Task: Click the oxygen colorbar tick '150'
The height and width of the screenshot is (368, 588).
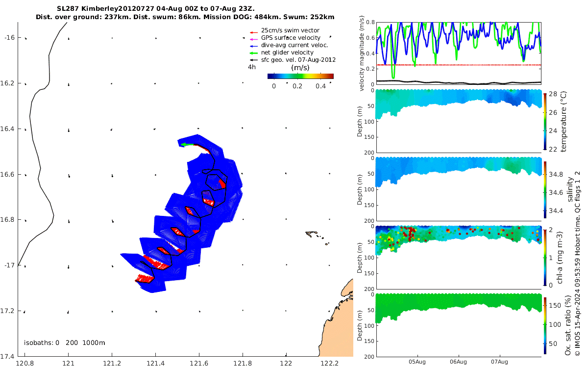Action: [554, 305]
